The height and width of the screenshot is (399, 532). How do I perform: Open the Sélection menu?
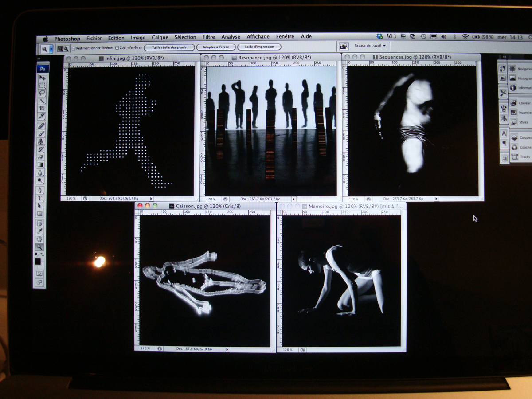click(185, 37)
